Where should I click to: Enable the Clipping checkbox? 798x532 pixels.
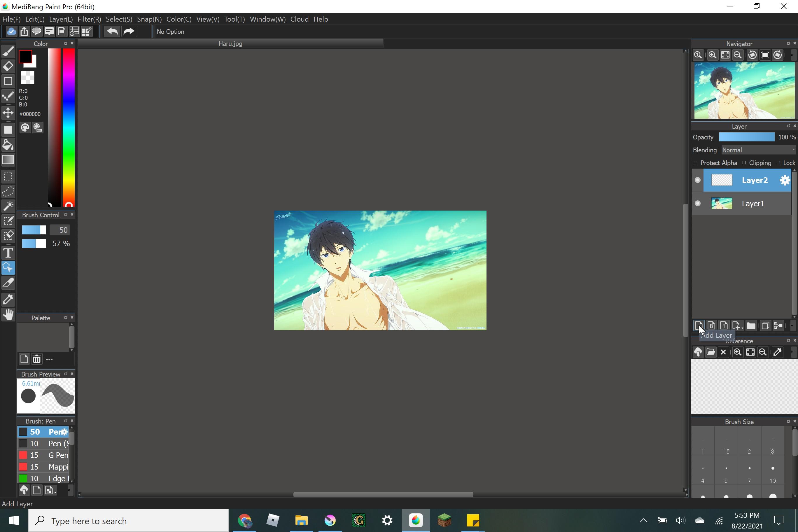click(744, 163)
